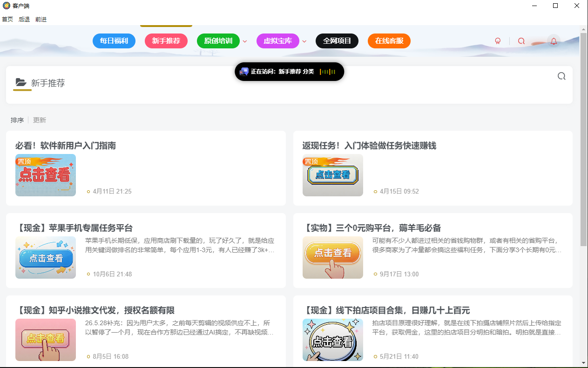Click the date 4月15日 09:52
The width and height of the screenshot is (588, 368).
pyautogui.click(x=399, y=192)
